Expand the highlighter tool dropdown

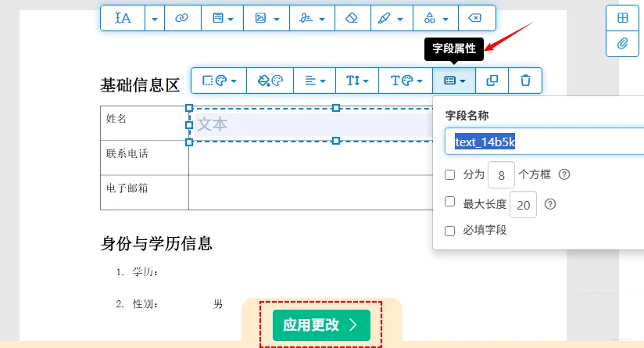(400, 19)
